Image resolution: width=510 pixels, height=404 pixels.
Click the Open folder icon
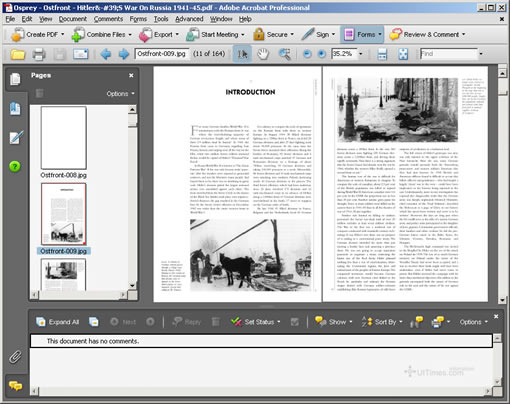pos(18,54)
